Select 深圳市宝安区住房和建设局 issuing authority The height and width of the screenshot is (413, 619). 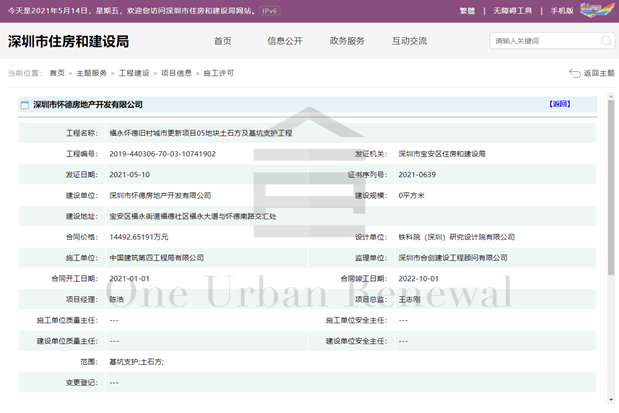(x=442, y=154)
